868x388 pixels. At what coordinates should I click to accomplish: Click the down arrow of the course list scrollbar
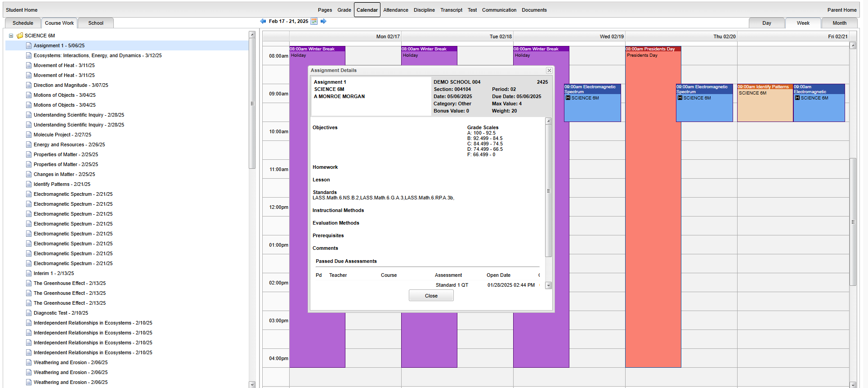click(252, 385)
